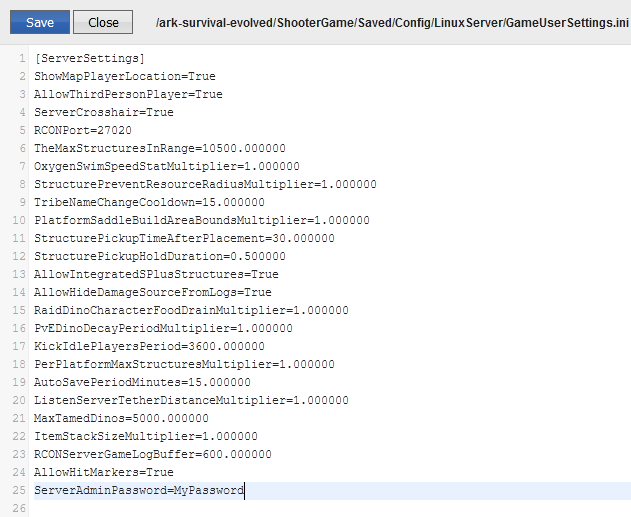Click the PlatformSaddleBuildAreaBoundsMultiplier line
The image size is (631, 517).
click(x=202, y=220)
